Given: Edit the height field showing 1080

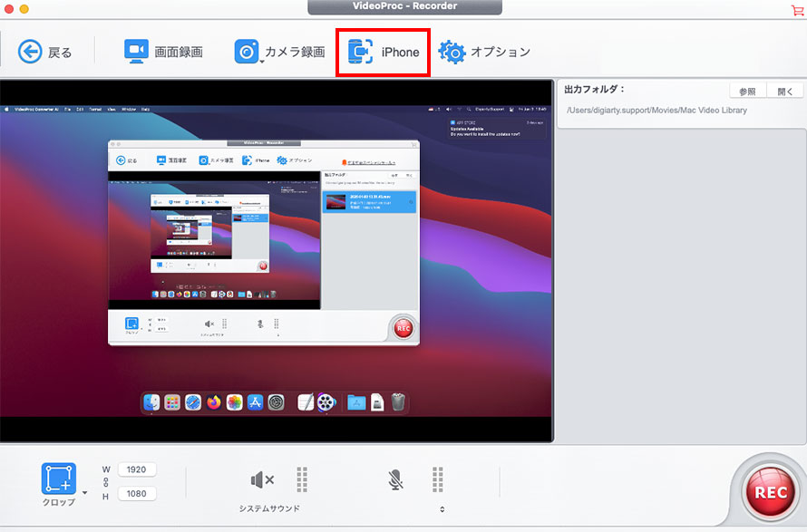Looking at the screenshot, I should (136, 493).
